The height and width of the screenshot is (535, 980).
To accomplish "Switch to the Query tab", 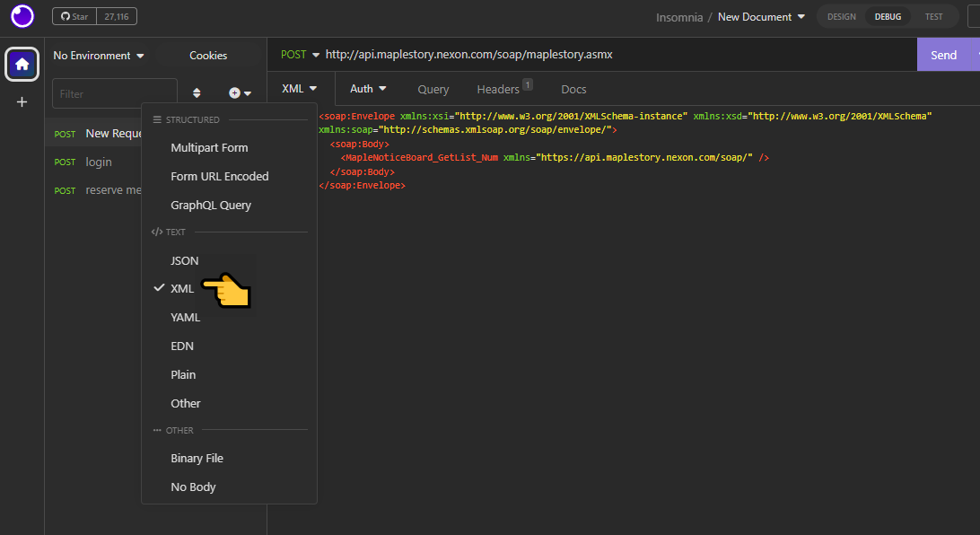I will click(433, 90).
